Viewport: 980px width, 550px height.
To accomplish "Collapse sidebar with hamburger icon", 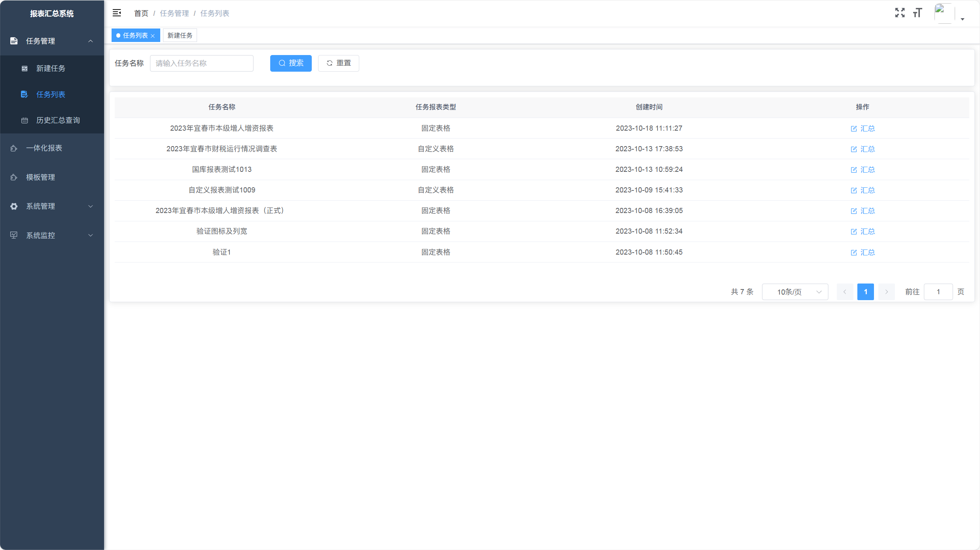I will (117, 13).
